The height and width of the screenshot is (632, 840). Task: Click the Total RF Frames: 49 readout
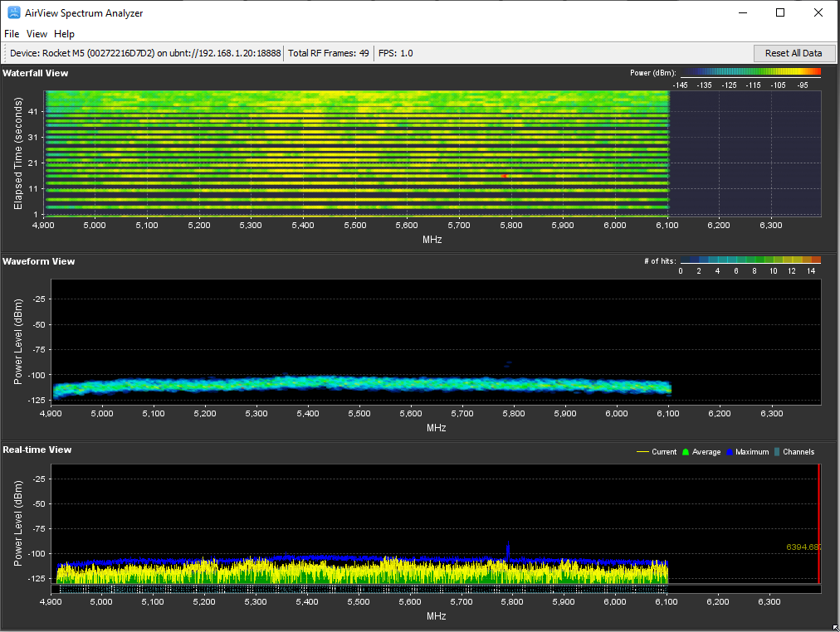point(329,53)
